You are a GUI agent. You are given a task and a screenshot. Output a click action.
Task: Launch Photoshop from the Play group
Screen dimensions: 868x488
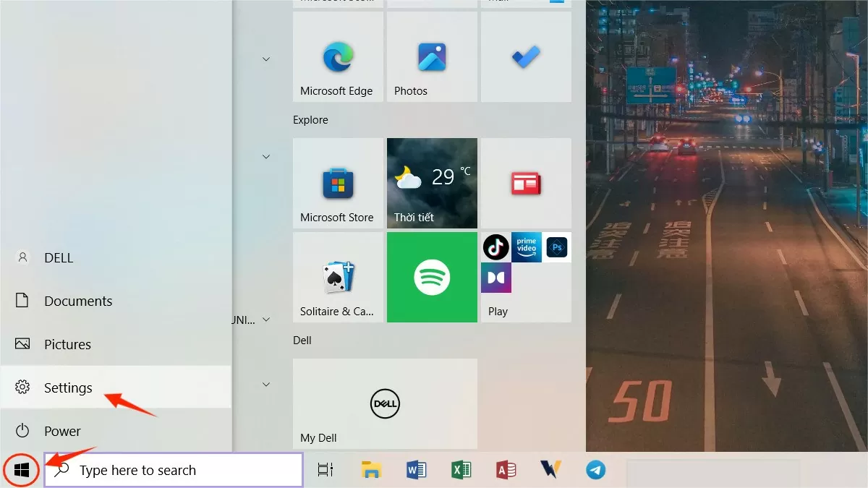556,247
